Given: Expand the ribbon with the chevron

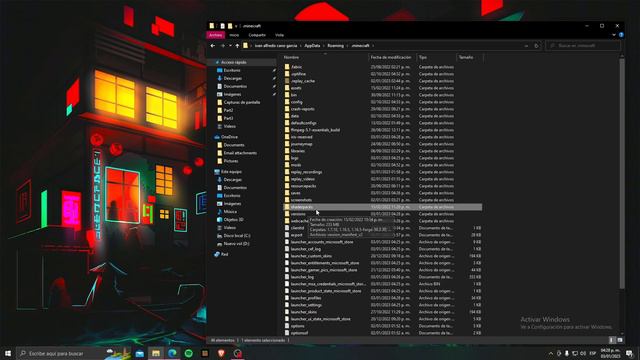Looking at the screenshot, I should coord(613,35).
